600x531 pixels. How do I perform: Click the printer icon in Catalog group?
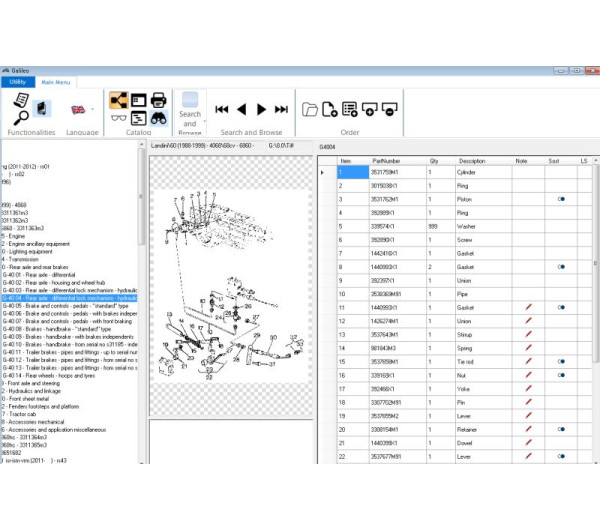point(158,99)
